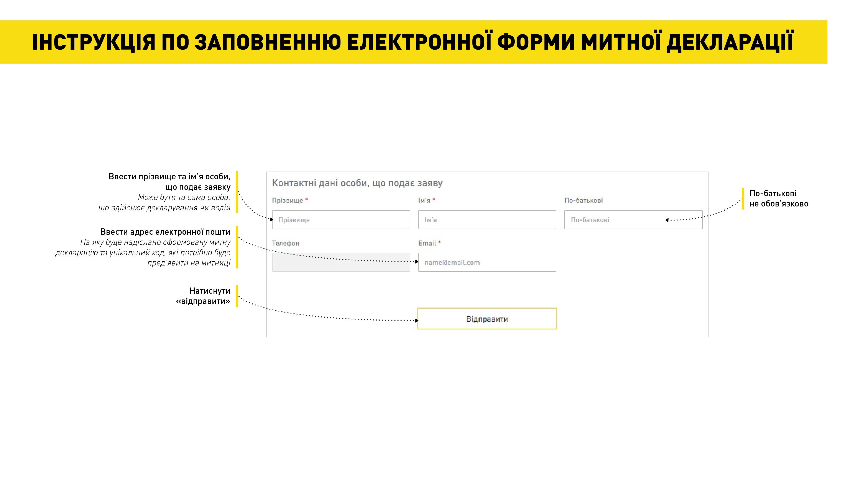Screen dimensions: 868x488
Task: Click the По-батькові field label
Action: click(584, 200)
